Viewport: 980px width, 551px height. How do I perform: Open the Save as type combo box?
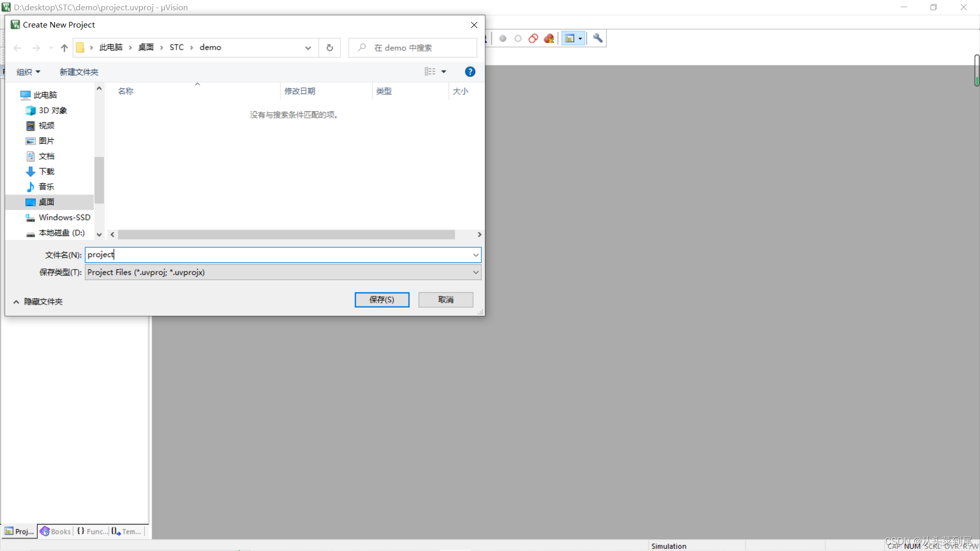pyautogui.click(x=283, y=272)
